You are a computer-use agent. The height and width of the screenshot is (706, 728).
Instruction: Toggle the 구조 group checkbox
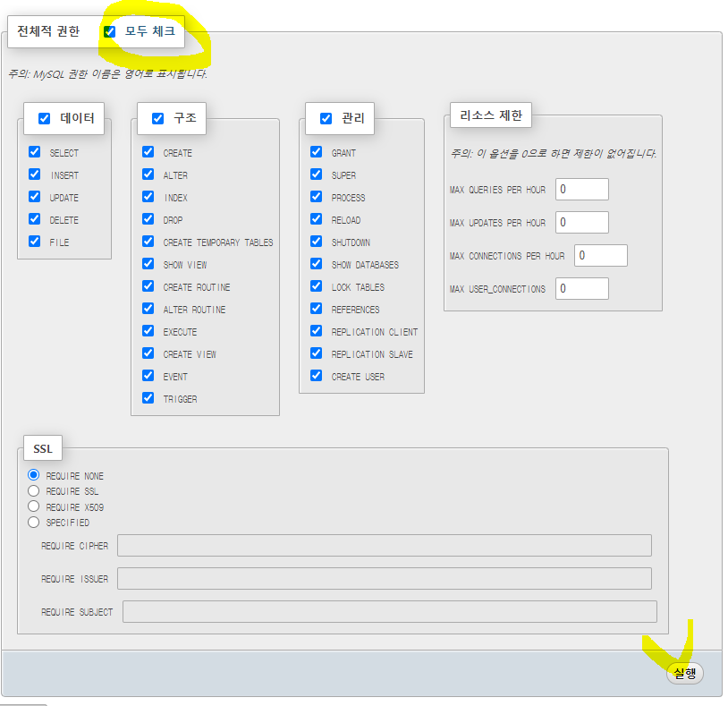click(158, 118)
